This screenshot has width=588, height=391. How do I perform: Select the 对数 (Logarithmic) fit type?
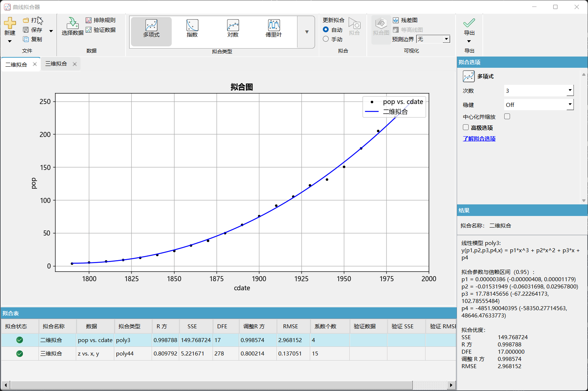[x=233, y=30]
